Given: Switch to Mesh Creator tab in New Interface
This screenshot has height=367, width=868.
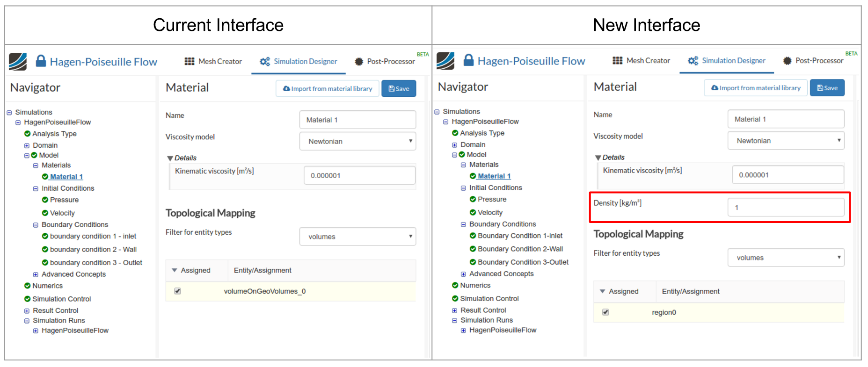Looking at the screenshot, I should [x=642, y=61].
